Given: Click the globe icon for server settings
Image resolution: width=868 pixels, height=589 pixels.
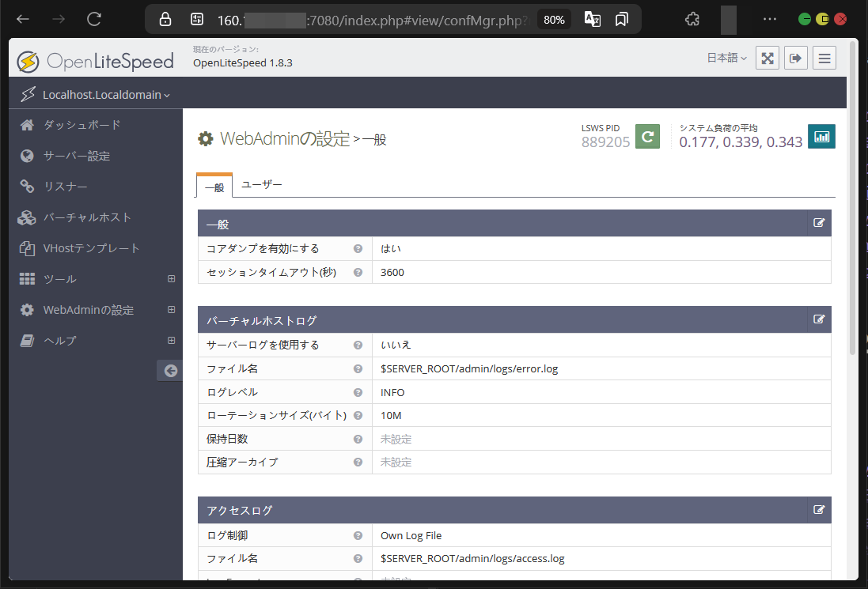Looking at the screenshot, I should [x=27, y=156].
